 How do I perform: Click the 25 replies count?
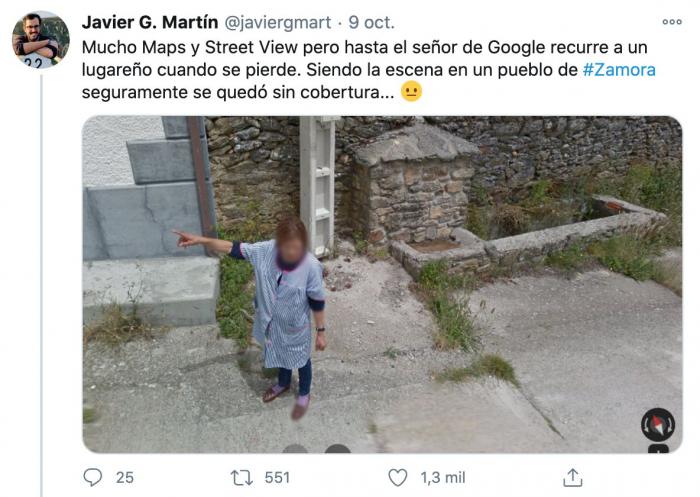click(124, 477)
